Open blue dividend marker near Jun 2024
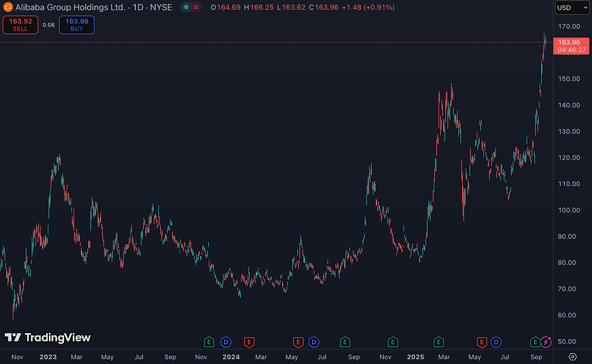This screenshot has width=592, height=364. pos(314,342)
